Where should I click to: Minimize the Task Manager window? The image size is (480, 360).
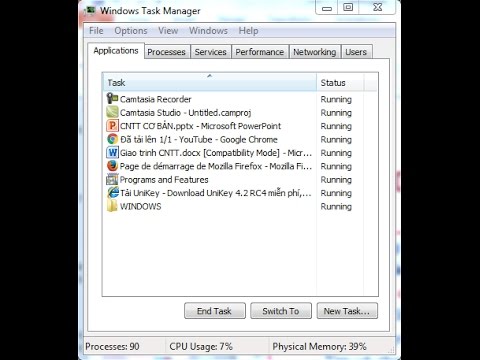click(x=327, y=7)
